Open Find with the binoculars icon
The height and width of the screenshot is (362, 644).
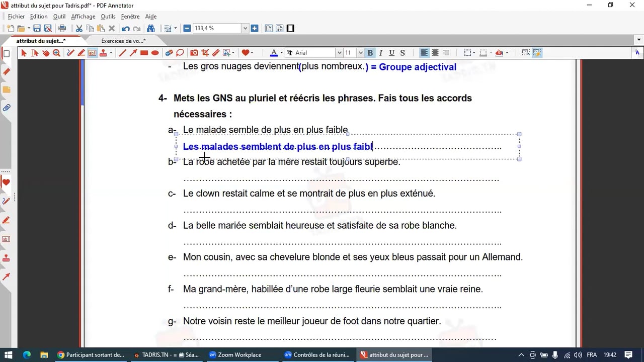pos(150,29)
